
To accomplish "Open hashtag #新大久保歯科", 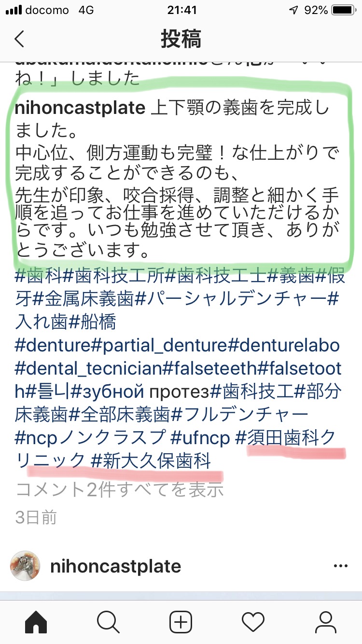I will coord(151,461).
